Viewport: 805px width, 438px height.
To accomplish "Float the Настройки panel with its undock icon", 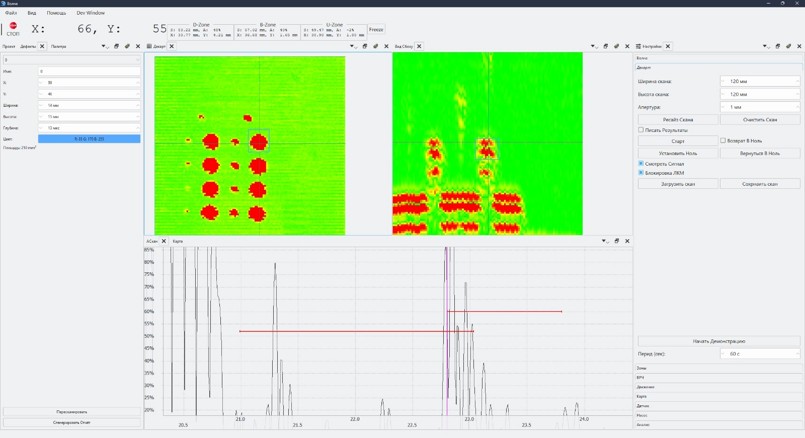I will coord(778,46).
